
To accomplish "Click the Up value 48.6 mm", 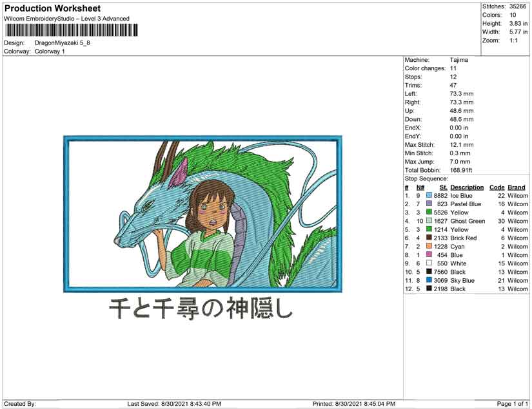I will pos(462,111).
